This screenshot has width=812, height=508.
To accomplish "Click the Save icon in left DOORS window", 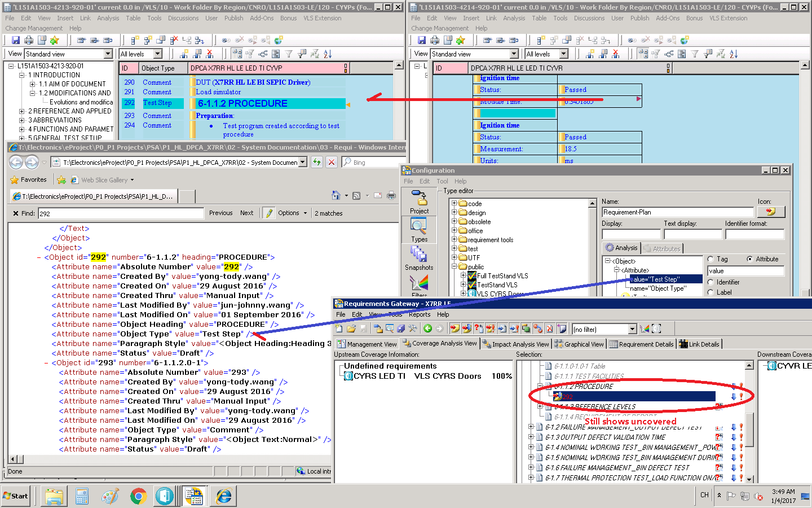I will tap(16, 40).
